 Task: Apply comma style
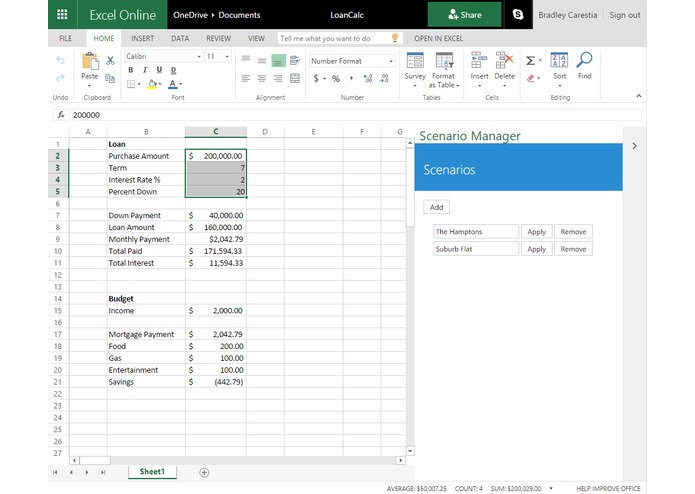(351, 78)
